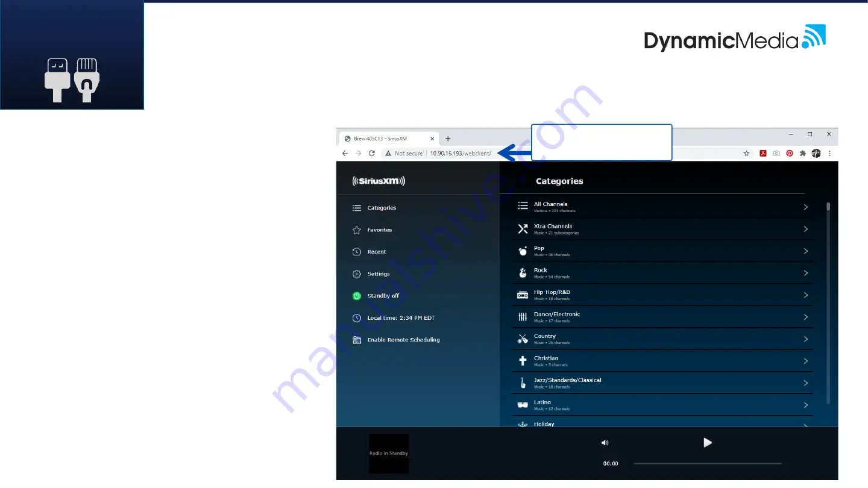The width and height of the screenshot is (868, 488).
Task: Toggle the green Standby off power icon
Action: point(356,296)
